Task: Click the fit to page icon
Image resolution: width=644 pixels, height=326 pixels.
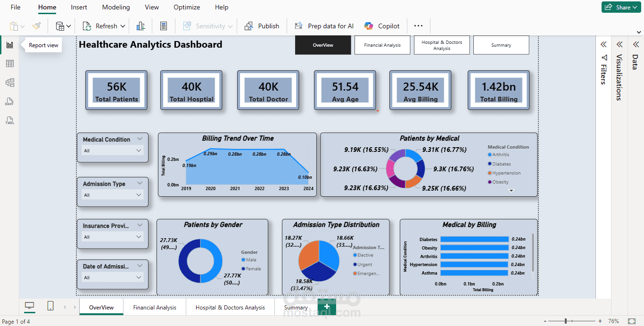Action: [632, 321]
